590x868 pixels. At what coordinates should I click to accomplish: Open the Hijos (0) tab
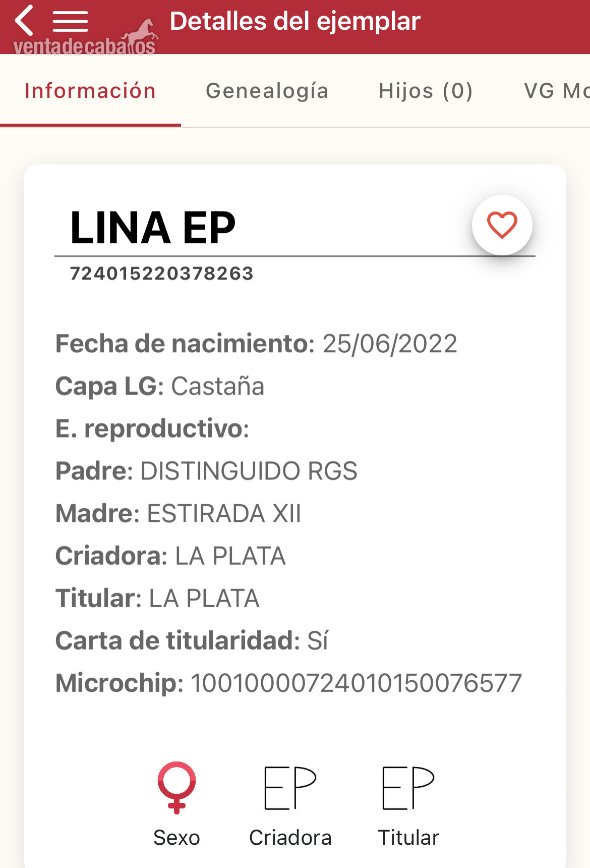426,91
